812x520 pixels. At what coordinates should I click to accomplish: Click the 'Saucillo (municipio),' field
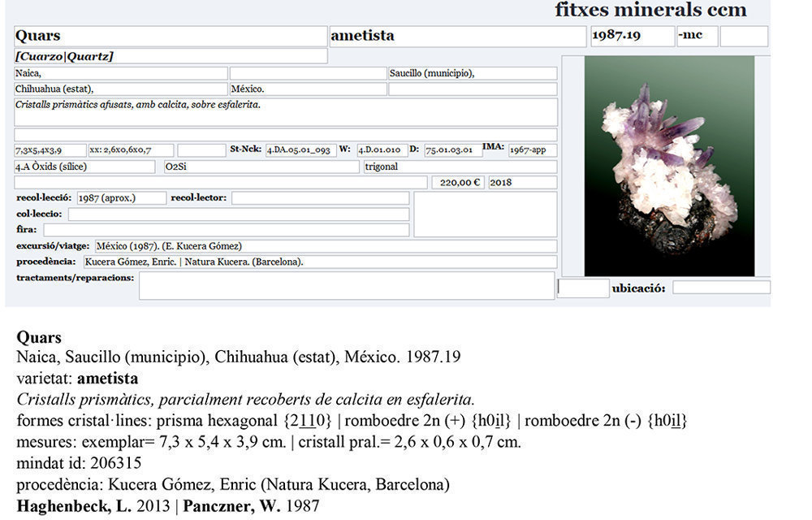[473, 74]
